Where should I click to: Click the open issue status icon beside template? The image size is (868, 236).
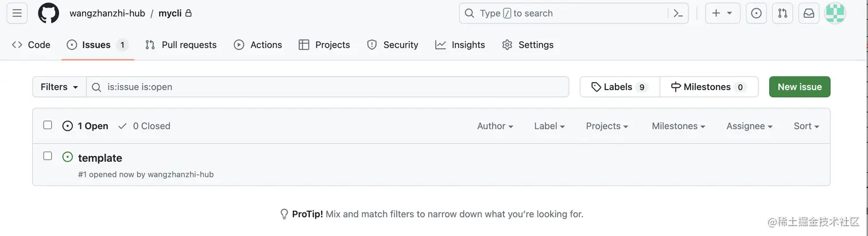pyautogui.click(x=68, y=157)
